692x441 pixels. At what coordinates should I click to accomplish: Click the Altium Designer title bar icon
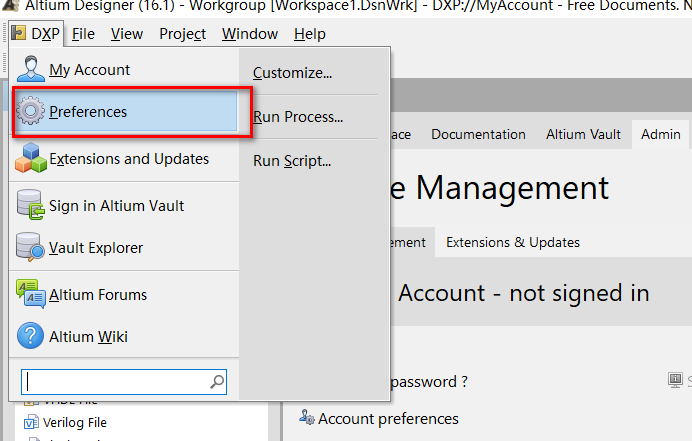[x=10, y=5]
